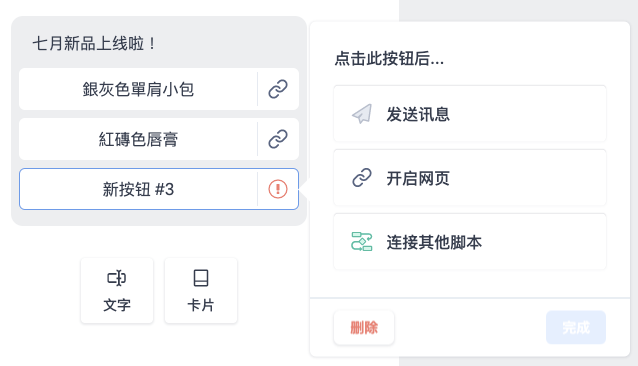Click the red 删除 button

(x=364, y=327)
